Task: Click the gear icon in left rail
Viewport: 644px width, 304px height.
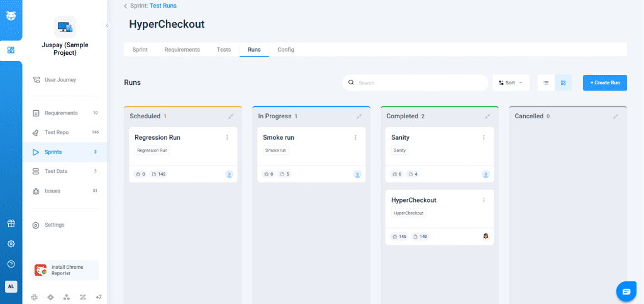Action: tap(11, 244)
